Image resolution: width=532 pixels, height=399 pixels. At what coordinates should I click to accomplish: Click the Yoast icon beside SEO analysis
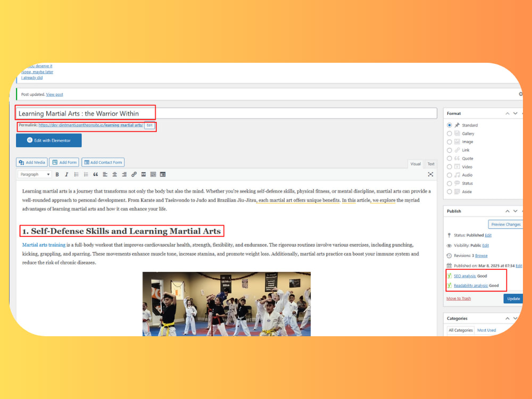coord(450,276)
